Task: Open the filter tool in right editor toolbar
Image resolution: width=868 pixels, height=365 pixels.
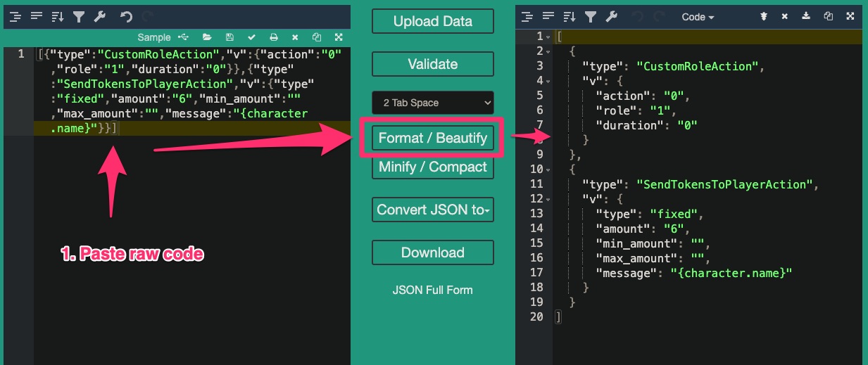Action: coord(591,17)
